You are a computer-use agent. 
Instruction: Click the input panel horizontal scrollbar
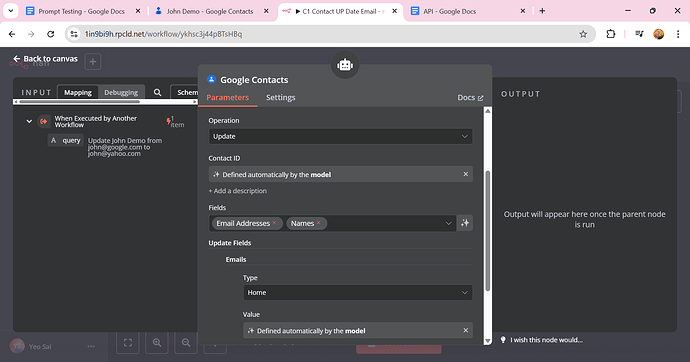coord(79,102)
